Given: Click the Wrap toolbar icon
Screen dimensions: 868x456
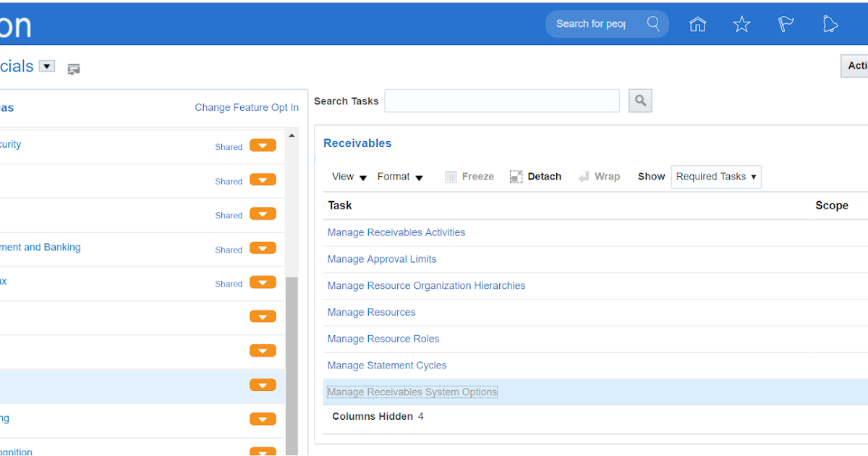Looking at the screenshot, I should pos(599,176).
